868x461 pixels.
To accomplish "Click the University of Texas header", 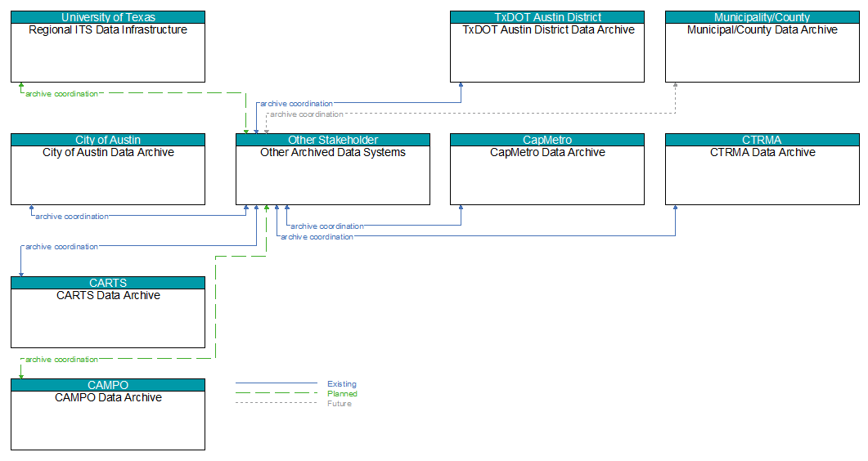I will 108,17.
